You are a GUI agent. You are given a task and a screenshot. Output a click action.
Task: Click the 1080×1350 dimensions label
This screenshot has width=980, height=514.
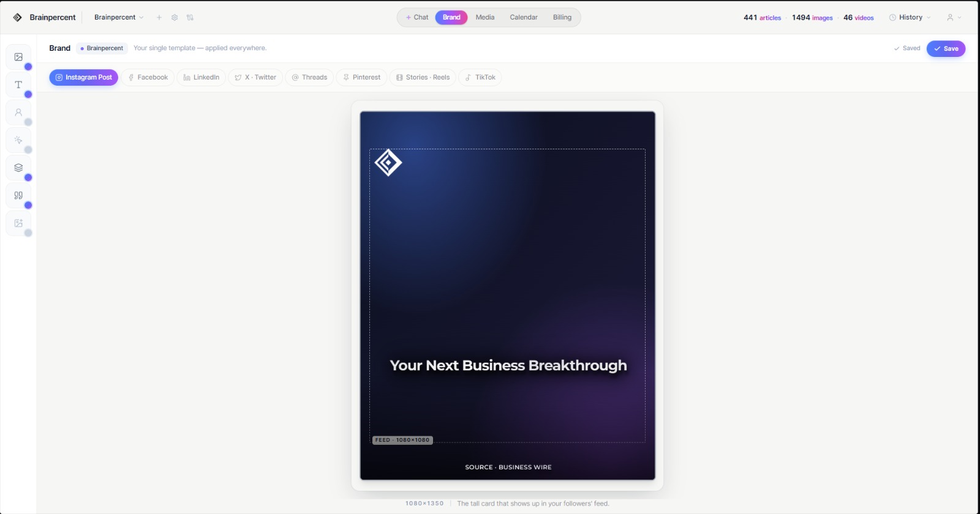424,504
